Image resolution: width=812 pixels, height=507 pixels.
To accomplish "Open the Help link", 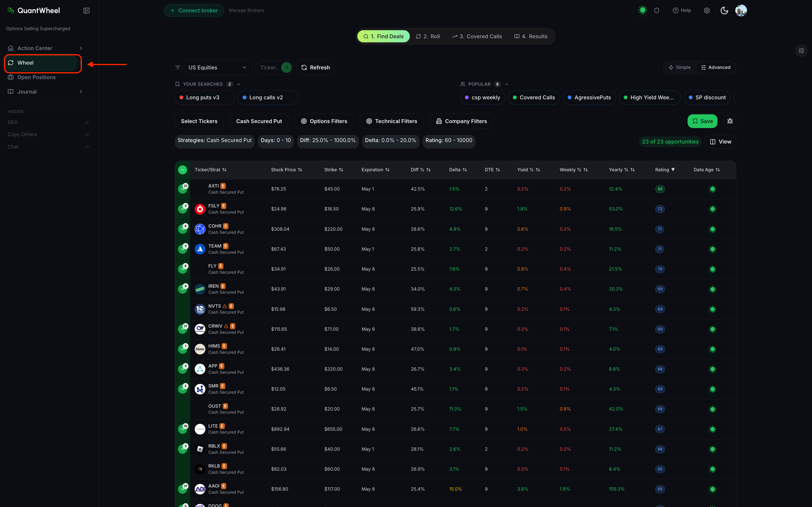I will [x=682, y=10].
